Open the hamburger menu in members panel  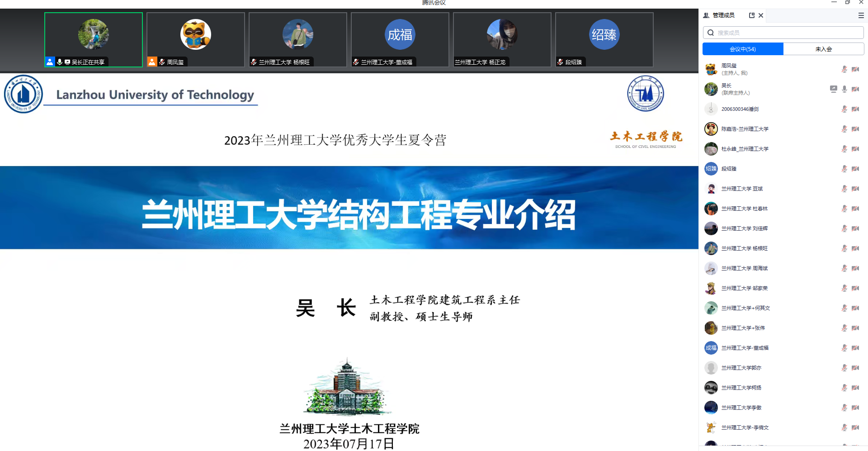coord(861,15)
